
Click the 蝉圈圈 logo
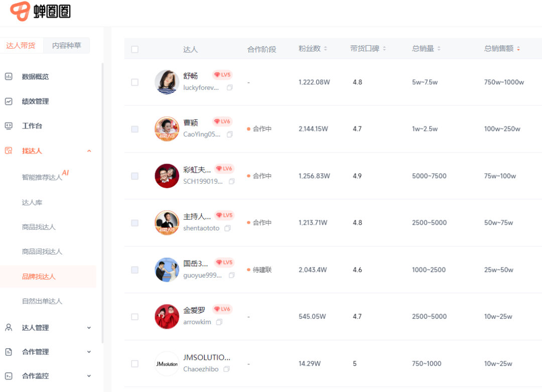coord(40,11)
